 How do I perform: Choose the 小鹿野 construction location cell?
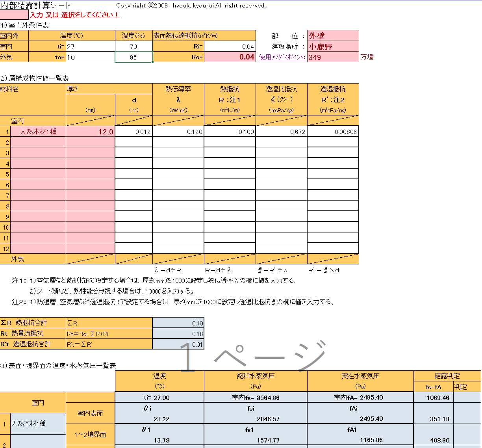click(333, 46)
